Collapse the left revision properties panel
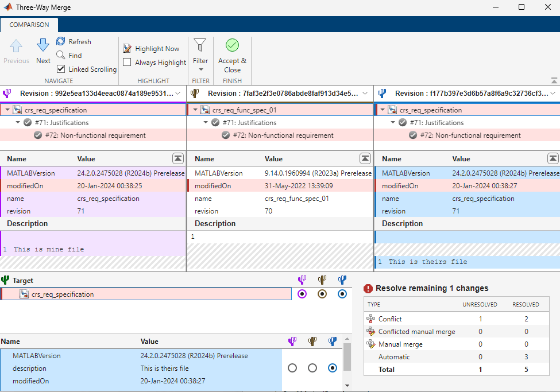The image size is (560, 392). (178, 158)
